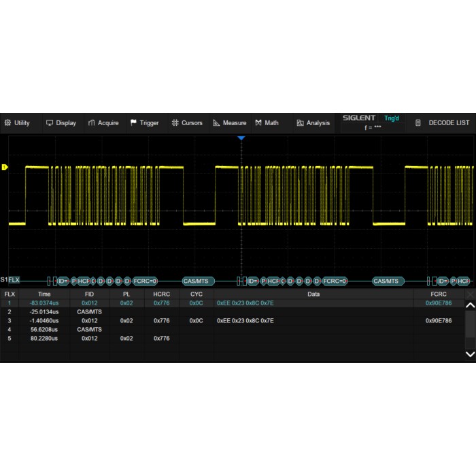This screenshot has height=476, width=476.
Task: Open the Display menu
Action: pyautogui.click(x=61, y=123)
